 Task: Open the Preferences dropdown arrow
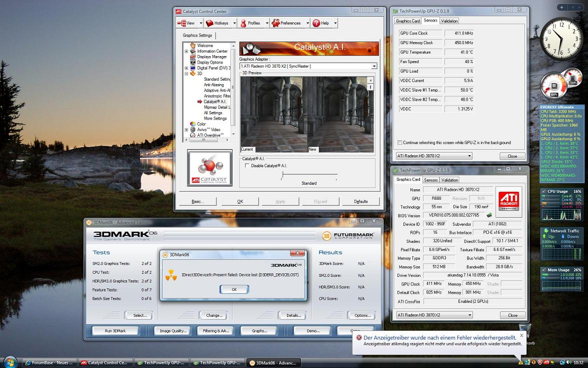click(307, 23)
